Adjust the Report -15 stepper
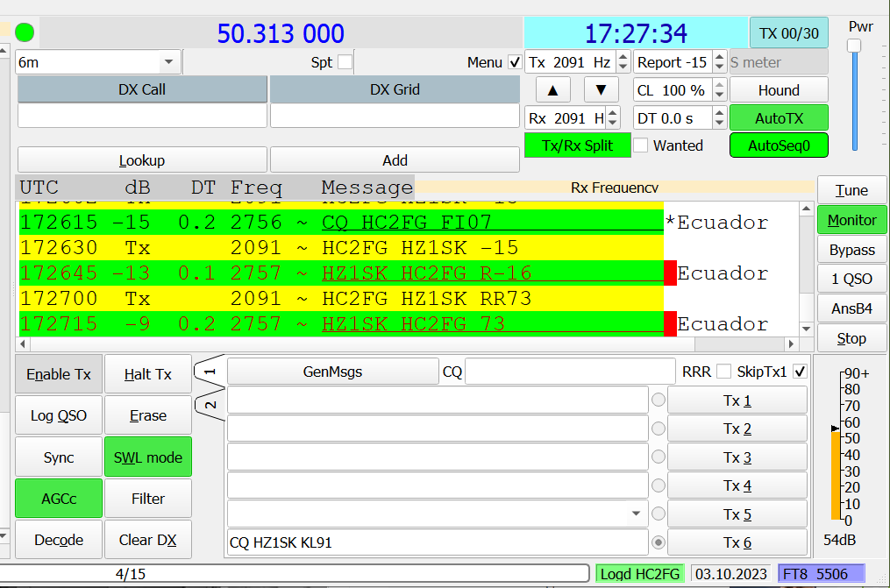The width and height of the screenshot is (890, 588). pyautogui.click(x=719, y=62)
